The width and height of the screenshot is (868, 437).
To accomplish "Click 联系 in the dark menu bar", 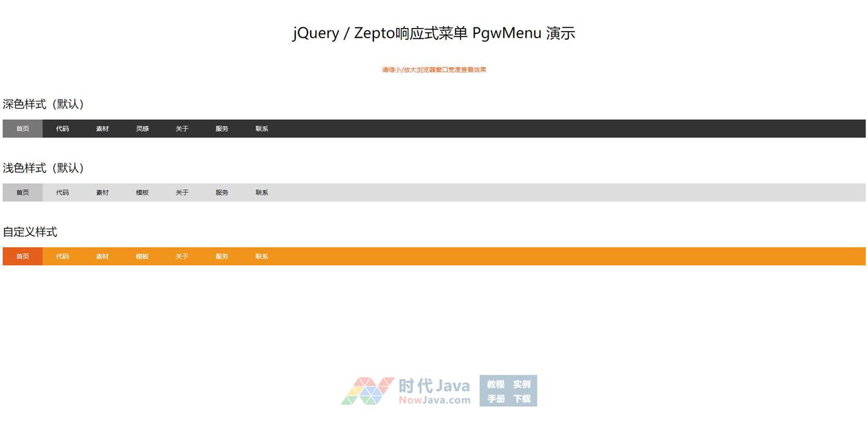I will click(262, 128).
